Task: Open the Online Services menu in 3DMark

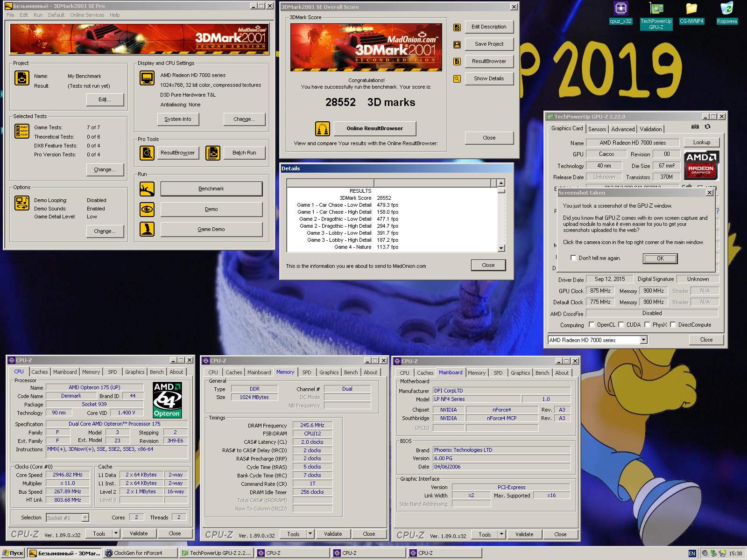Action: [x=87, y=15]
